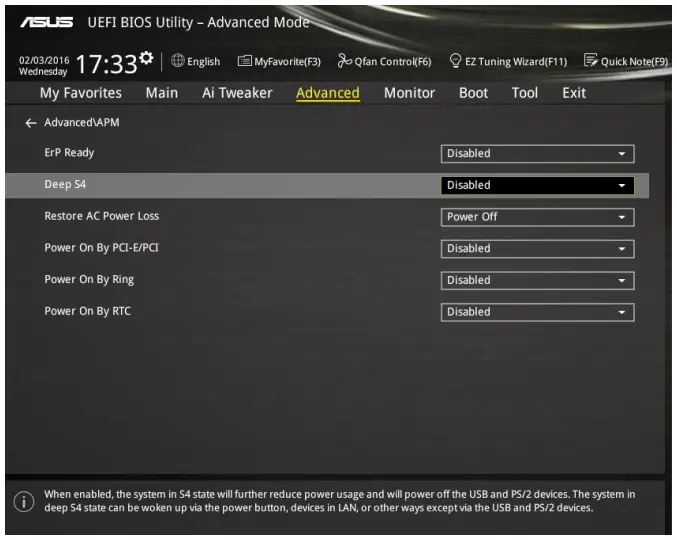The image size is (677, 540).
Task: Open the Deep S4 dropdown
Action: [x=538, y=185]
